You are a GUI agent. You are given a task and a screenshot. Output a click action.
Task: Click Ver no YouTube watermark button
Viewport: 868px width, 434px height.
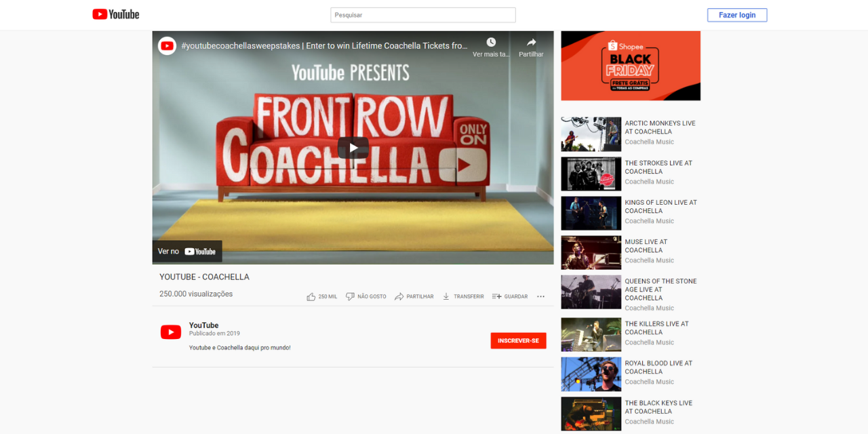pos(187,251)
